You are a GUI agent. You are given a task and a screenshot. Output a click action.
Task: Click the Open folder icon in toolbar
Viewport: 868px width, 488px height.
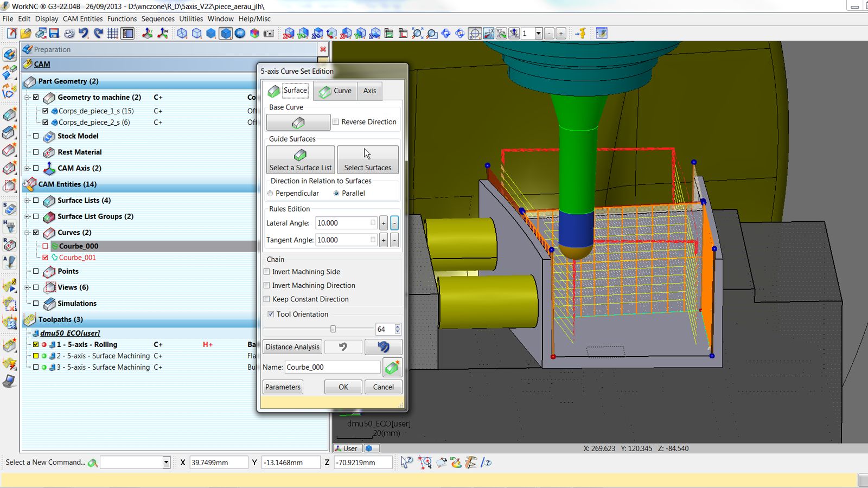point(25,34)
